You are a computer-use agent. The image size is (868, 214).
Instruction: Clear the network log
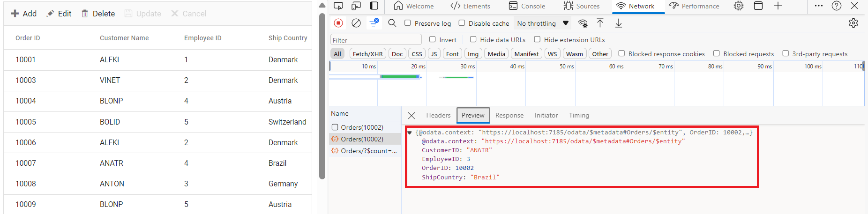point(356,23)
